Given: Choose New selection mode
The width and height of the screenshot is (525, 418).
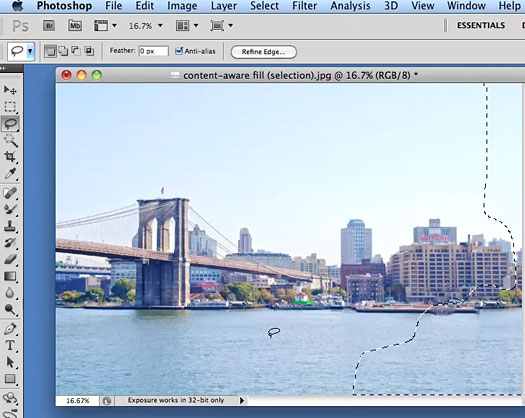Looking at the screenshot, I should pyautogui.click(x=50, y=51).
